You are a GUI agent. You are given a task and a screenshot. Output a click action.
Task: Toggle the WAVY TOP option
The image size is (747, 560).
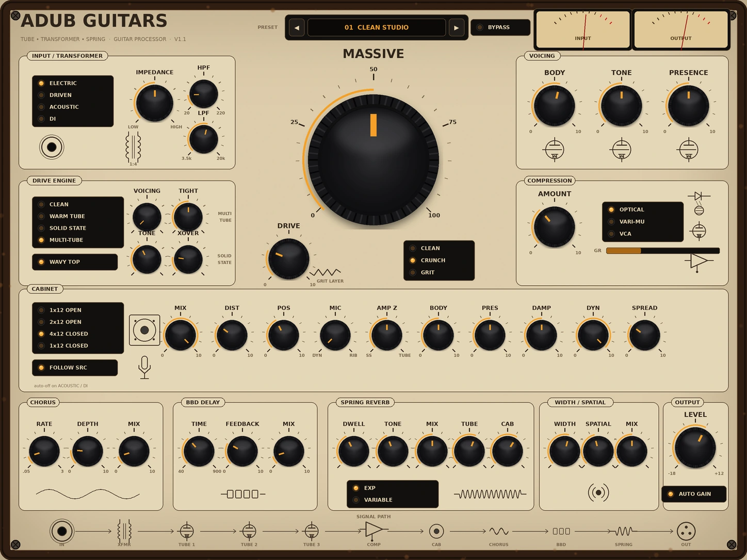pos(75,262)
